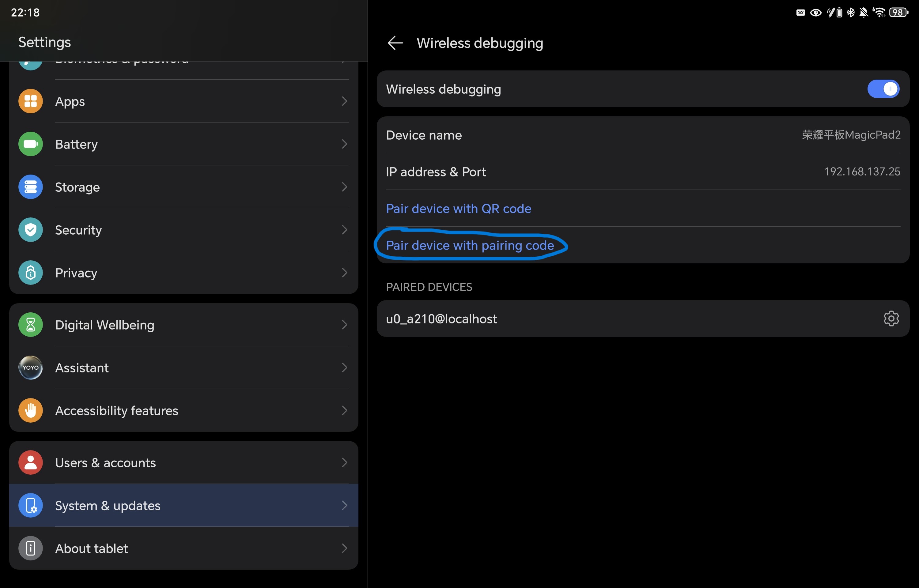
Task: Tap Pair device with QR code
Action: click(x=459, y=209)
